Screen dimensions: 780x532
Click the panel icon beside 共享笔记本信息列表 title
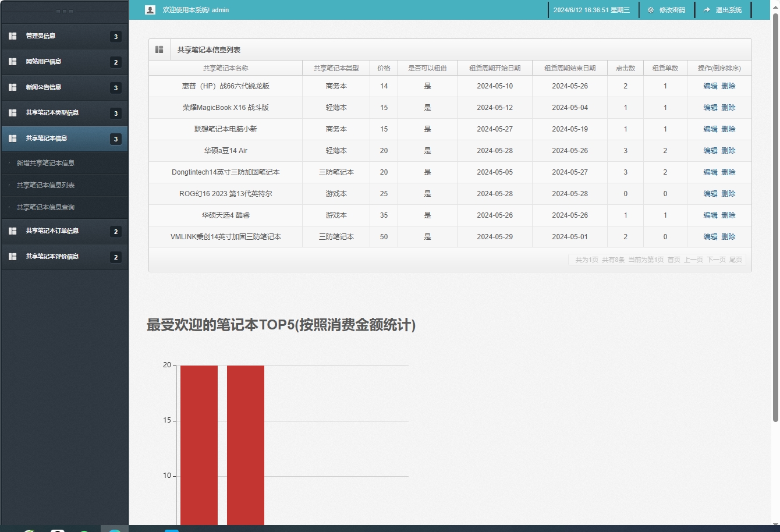click(159, 49)
